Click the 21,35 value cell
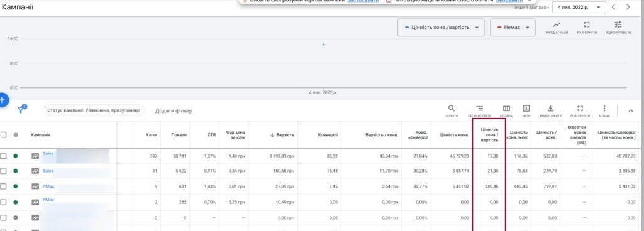Screen dimensions: 644x231 492,171
